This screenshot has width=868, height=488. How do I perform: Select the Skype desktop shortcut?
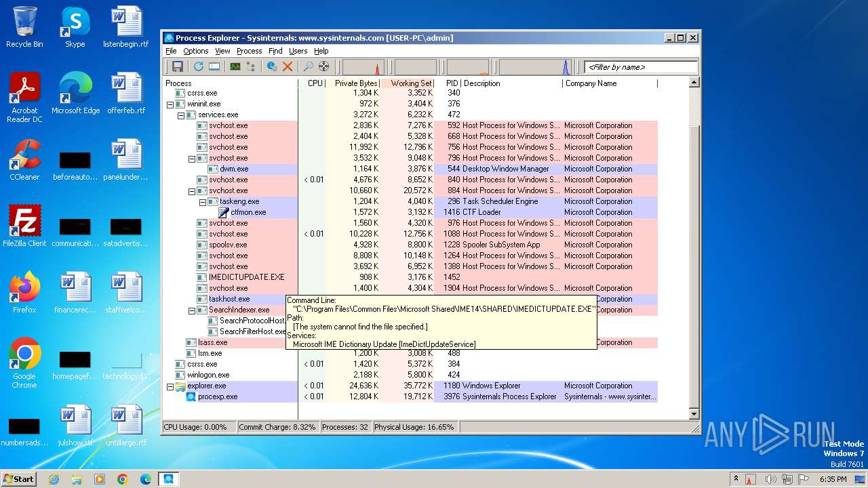point(75,28)
